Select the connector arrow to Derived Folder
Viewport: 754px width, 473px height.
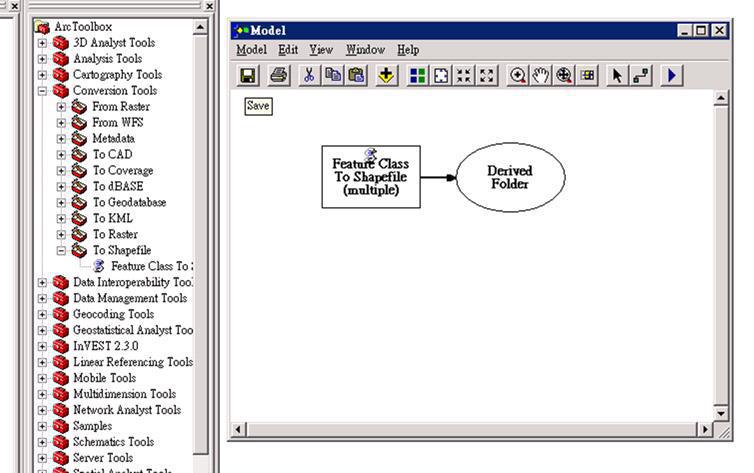438,177
